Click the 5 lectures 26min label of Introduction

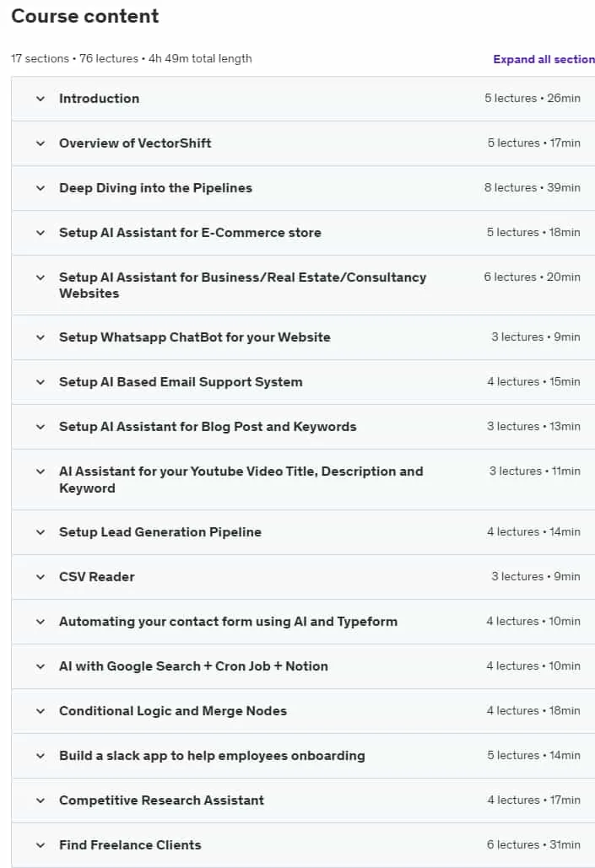click(533, 99)
